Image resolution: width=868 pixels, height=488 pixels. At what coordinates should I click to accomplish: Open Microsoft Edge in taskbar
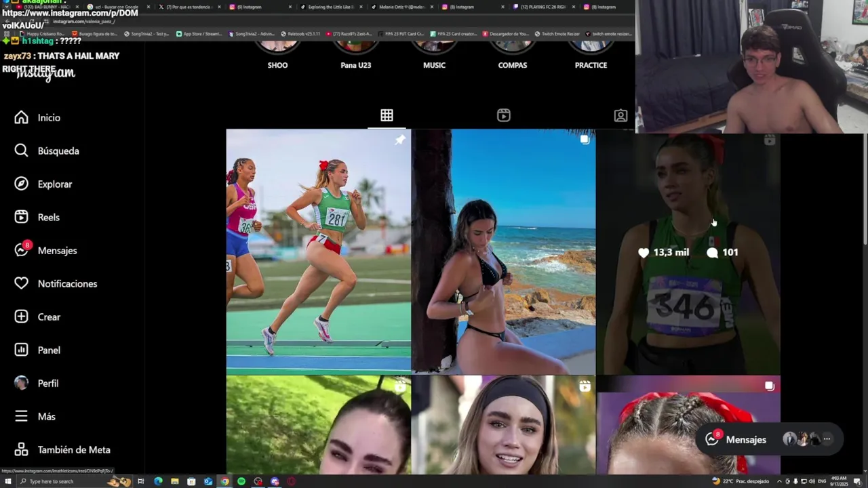pyautogui.click(x=158, y=481)
